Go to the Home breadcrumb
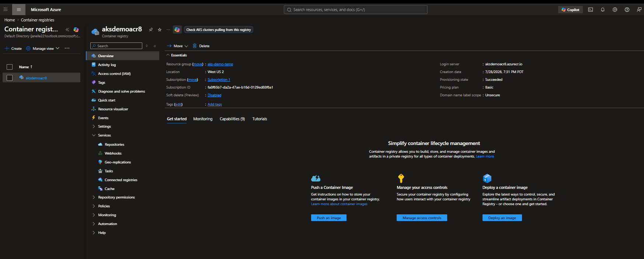This screenshot has height=259, width=644. [x=10, y=20]
